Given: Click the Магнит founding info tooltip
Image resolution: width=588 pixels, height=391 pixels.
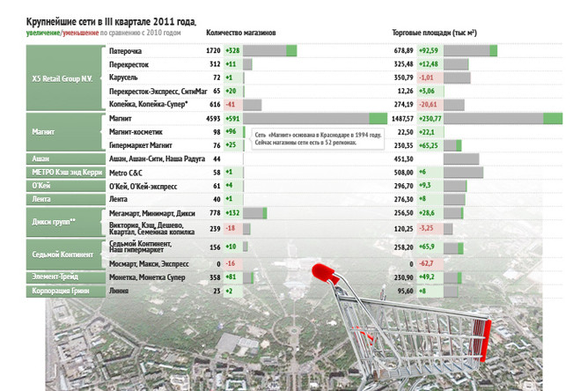Looking at the screenshot, I should 318,139.
